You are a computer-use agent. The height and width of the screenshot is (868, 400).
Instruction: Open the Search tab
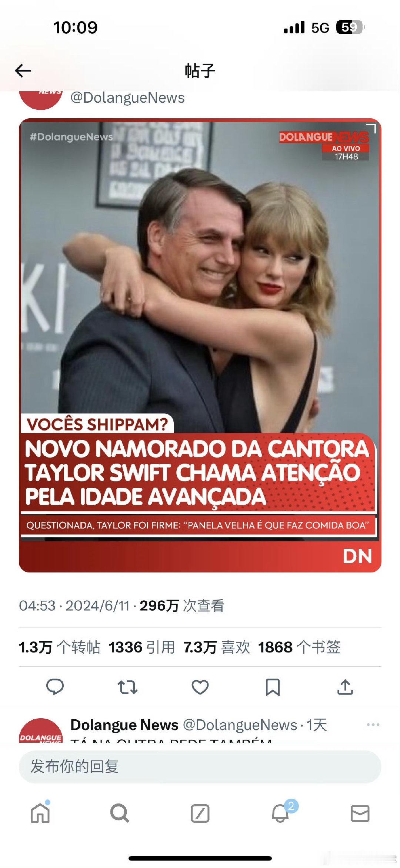pos(120,813)
